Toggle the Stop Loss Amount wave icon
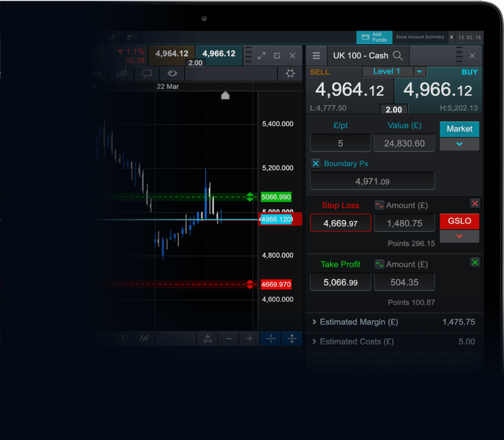504x440 pixels. (379, 205)
